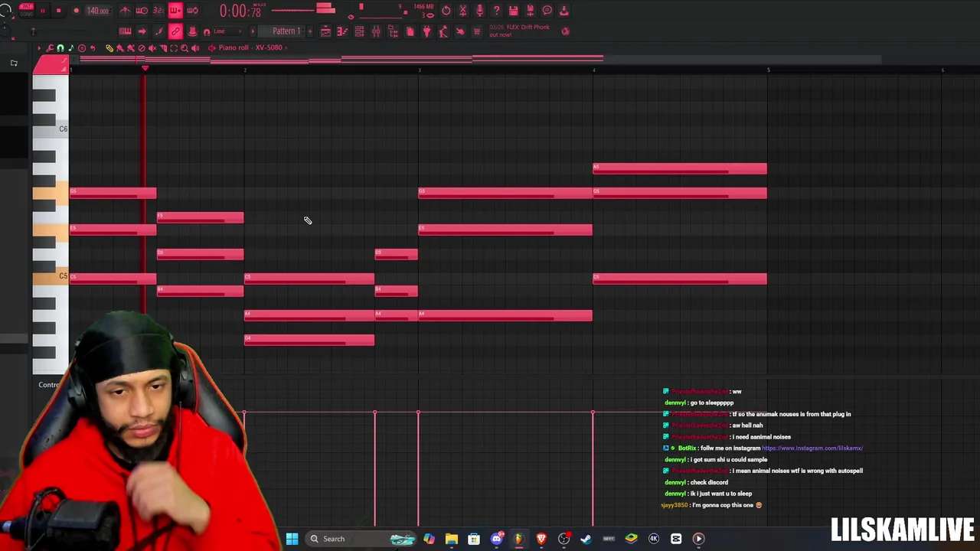This screenshot has width=980, height=551.
Task: Open help question mark icon
Action: point(497,11)
